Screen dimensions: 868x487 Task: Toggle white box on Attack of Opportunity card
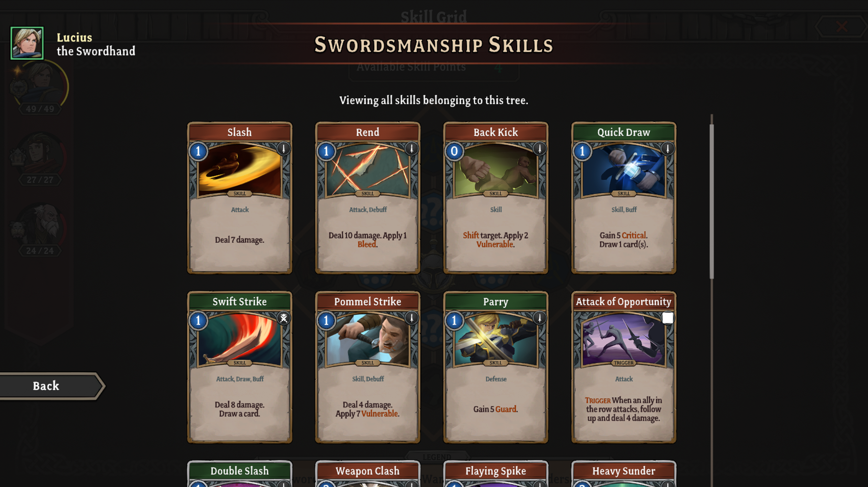(x=668, y=318)
